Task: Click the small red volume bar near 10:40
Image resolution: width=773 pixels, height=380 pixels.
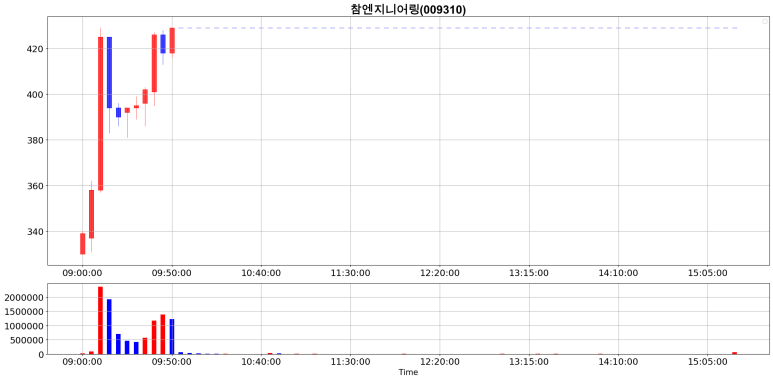Action: click(x=270, y=353)
